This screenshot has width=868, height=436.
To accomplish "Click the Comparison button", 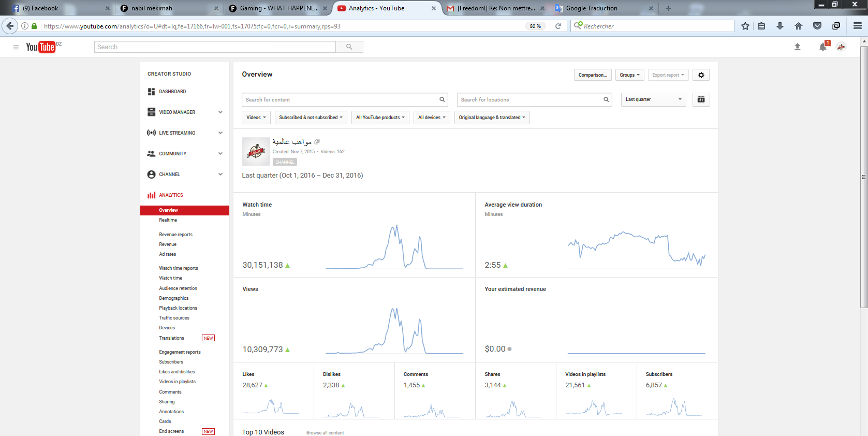I will tap(593, 75).
